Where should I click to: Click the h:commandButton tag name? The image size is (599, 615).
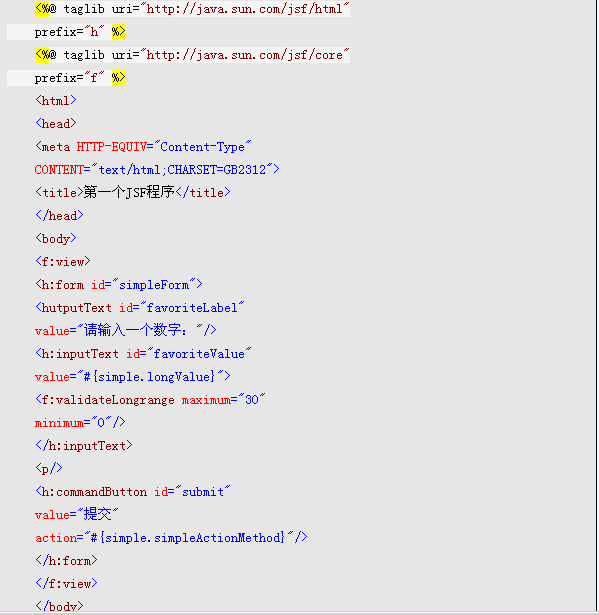94,491
